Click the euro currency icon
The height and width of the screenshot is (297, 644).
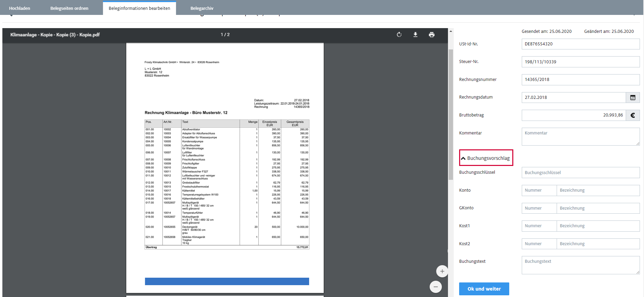(x=632, y=115)
